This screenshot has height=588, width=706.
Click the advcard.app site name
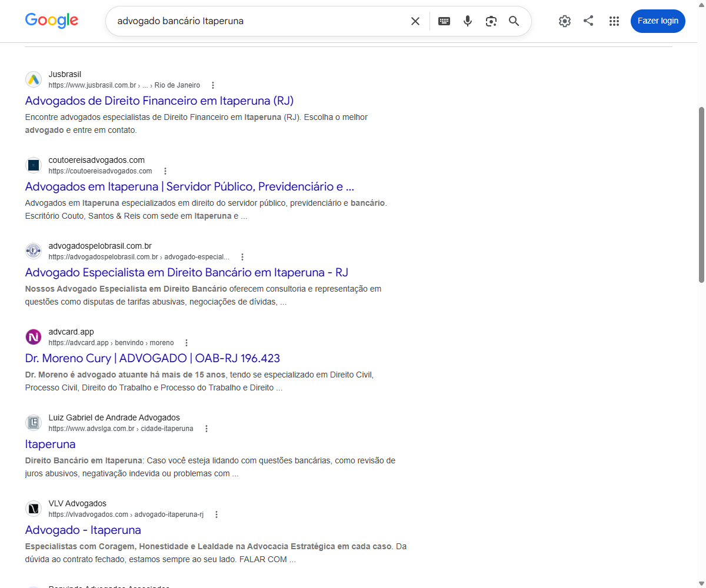coord(71,332)
